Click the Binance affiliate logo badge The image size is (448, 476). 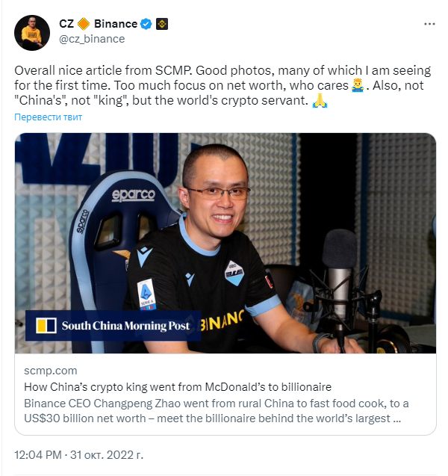(162, 24)
